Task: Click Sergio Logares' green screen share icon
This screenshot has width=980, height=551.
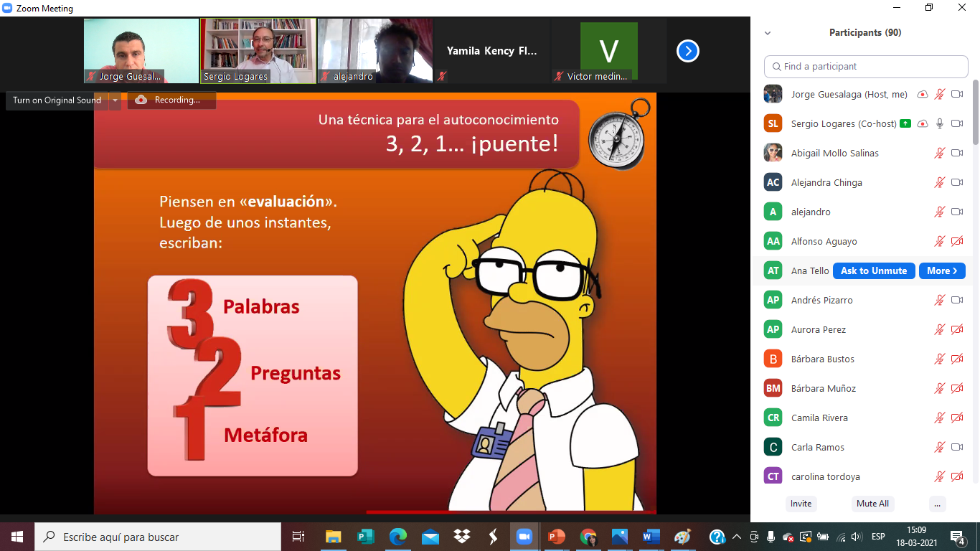Action: coord(905,123)
